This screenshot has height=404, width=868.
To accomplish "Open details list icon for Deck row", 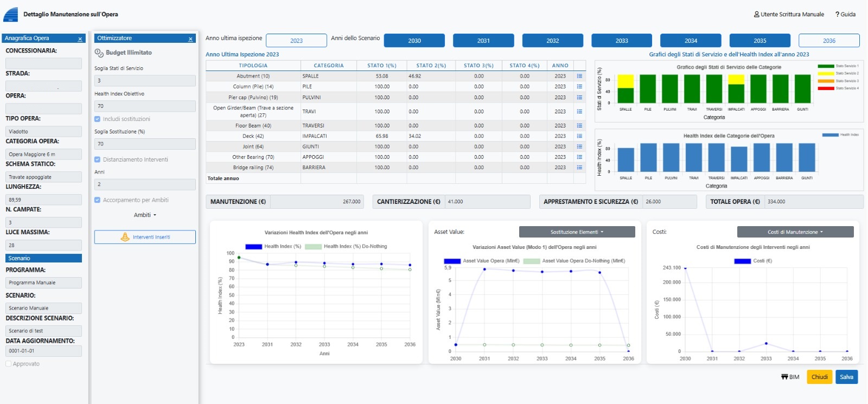I will pos(579,136).
